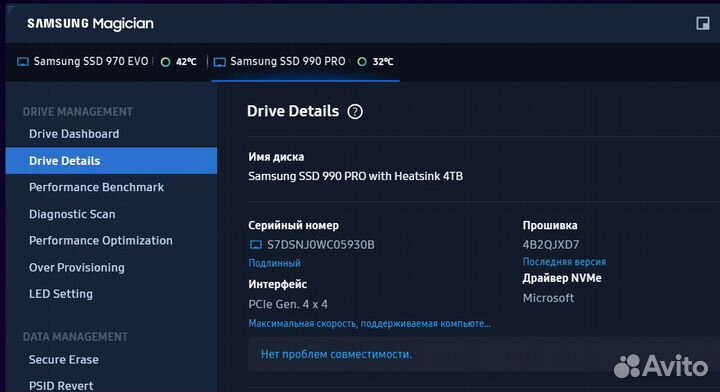The height and width of the screenshot is (392, 720).
Task: Click the 42°C temperature reading
Action: click(x=186, y=62)
